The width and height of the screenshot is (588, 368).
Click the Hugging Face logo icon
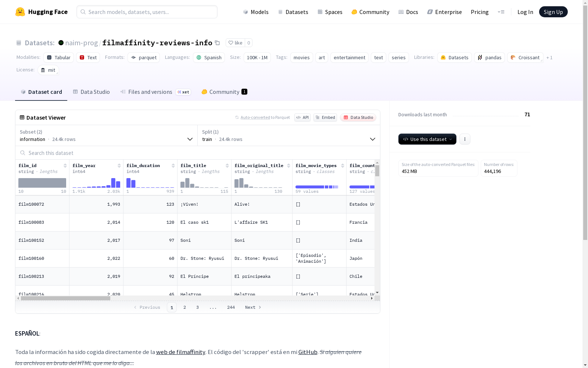20,12
